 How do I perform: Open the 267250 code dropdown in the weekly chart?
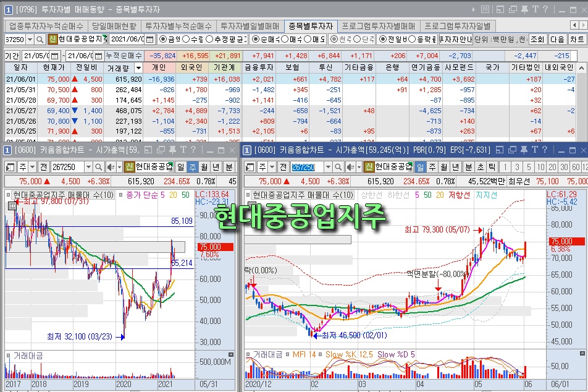(88, 167)
